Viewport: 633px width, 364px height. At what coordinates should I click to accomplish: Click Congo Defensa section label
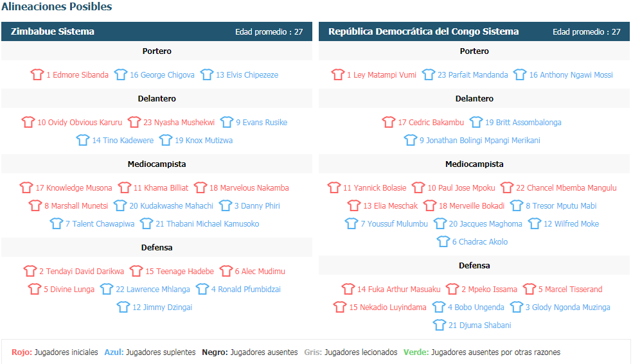point(474,266)
